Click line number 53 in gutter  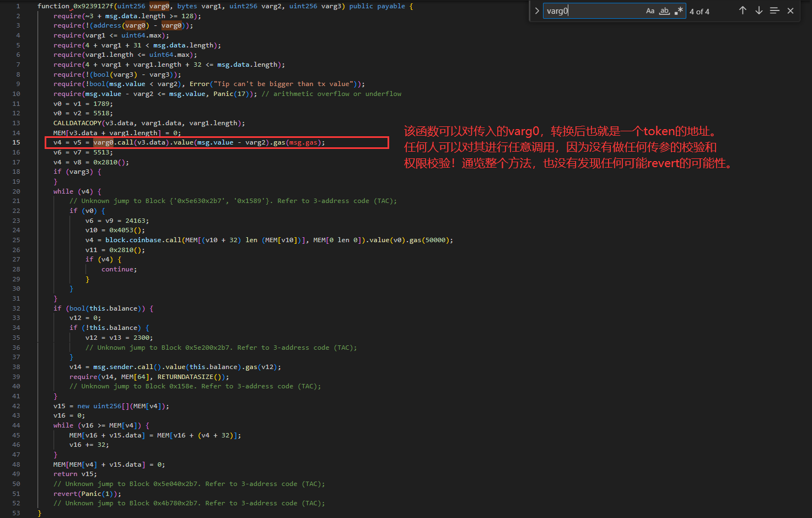[x=16, y=513]
